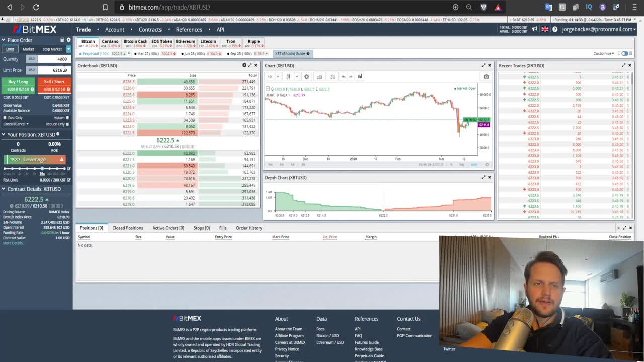Open the browser hamburger menu
Viewport: 644px width, 362px height.
tap(634, 7)
